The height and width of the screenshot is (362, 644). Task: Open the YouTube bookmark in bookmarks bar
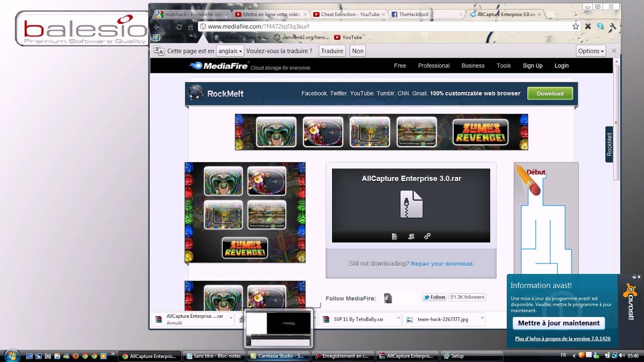tap(348, 37)
